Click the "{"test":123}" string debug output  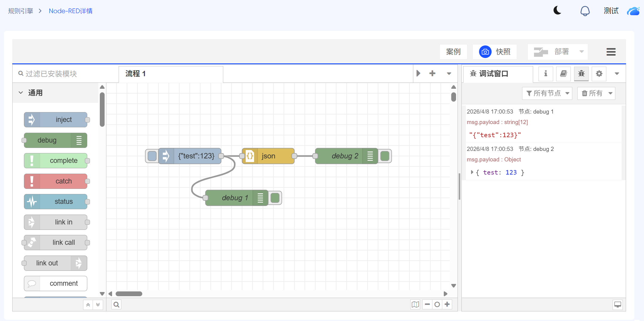click(495, 135)
